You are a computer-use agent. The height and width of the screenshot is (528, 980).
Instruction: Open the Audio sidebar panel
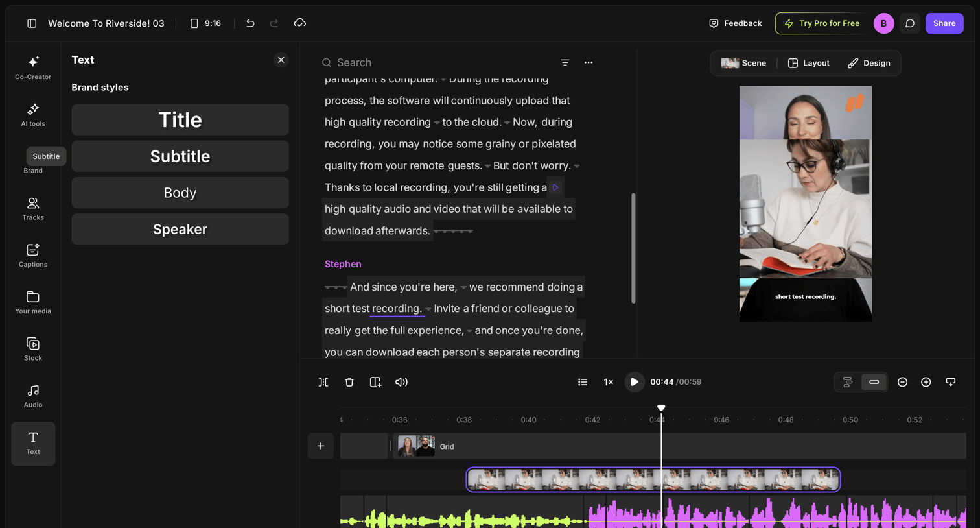33,396
